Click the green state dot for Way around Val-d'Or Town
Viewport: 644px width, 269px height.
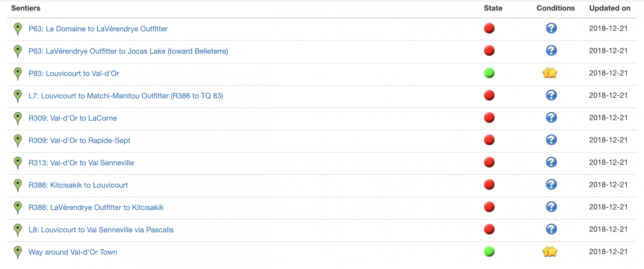(489, 251)
